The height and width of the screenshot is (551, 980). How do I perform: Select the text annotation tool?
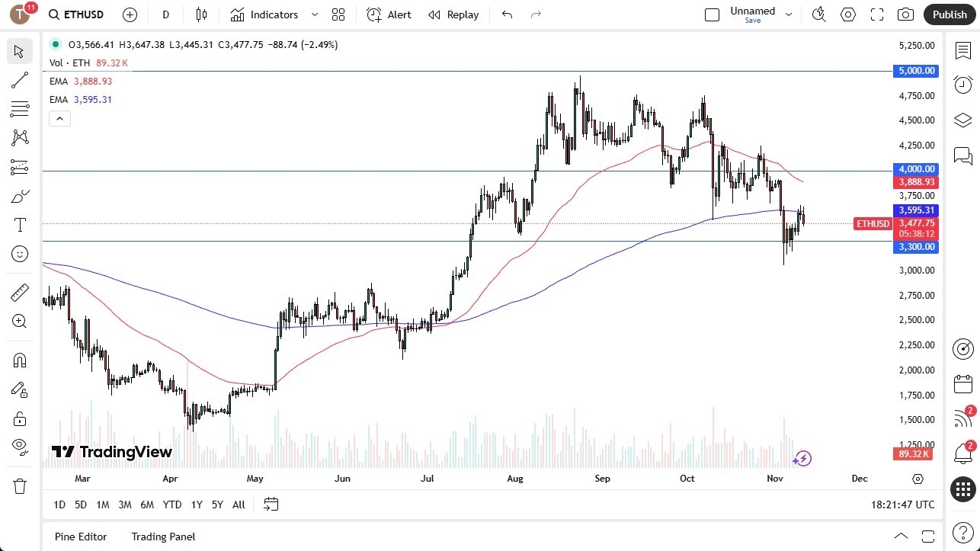19,224
